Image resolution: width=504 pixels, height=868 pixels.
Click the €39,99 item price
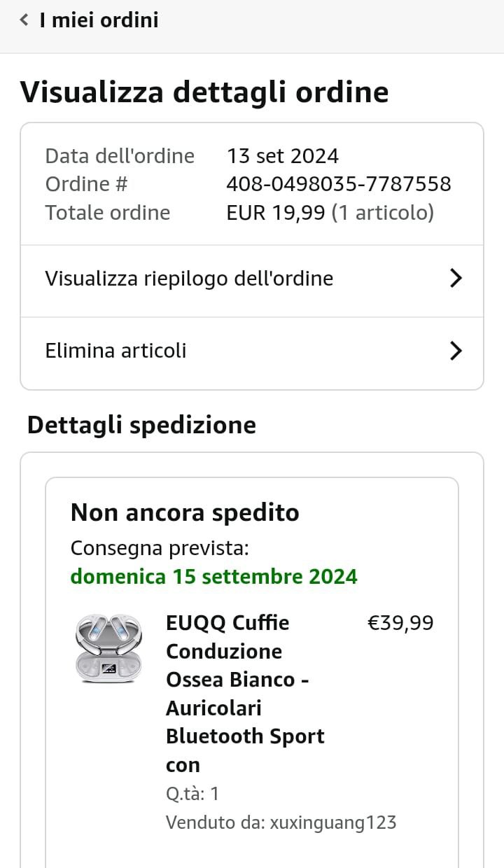pyautogui.click(x=400, y=622)
